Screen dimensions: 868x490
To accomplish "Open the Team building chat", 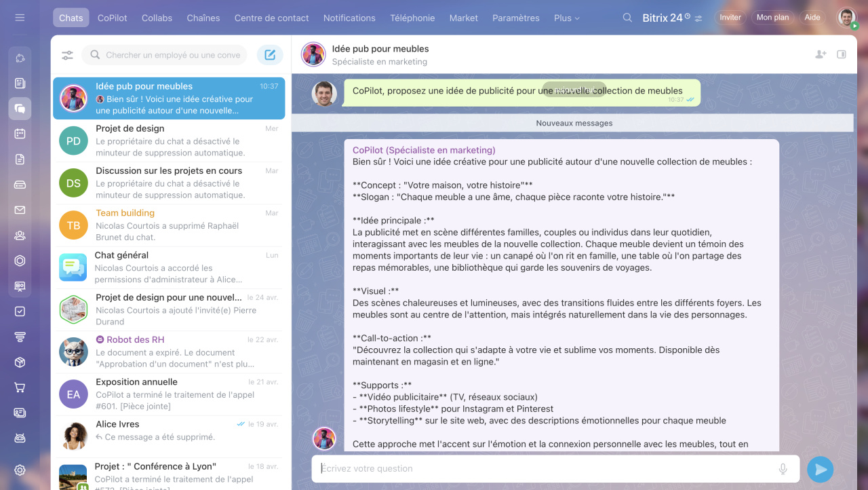I will (169, 225).
